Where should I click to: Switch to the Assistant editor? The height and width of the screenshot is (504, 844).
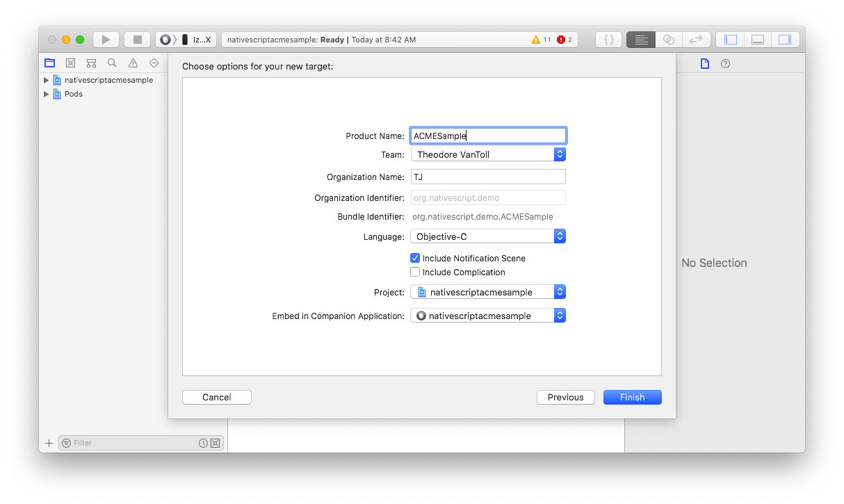click(x=669, y=40)
